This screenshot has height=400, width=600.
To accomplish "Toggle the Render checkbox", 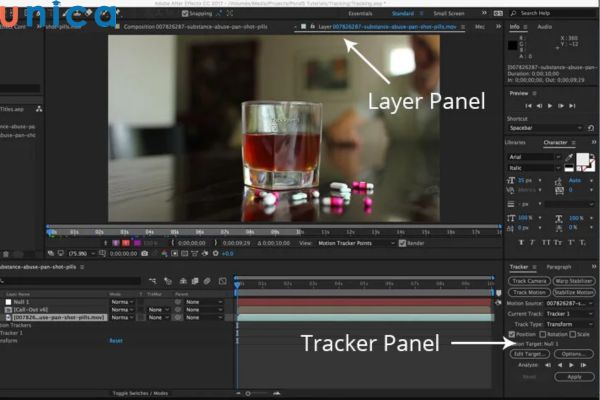I will coord(402,243).
